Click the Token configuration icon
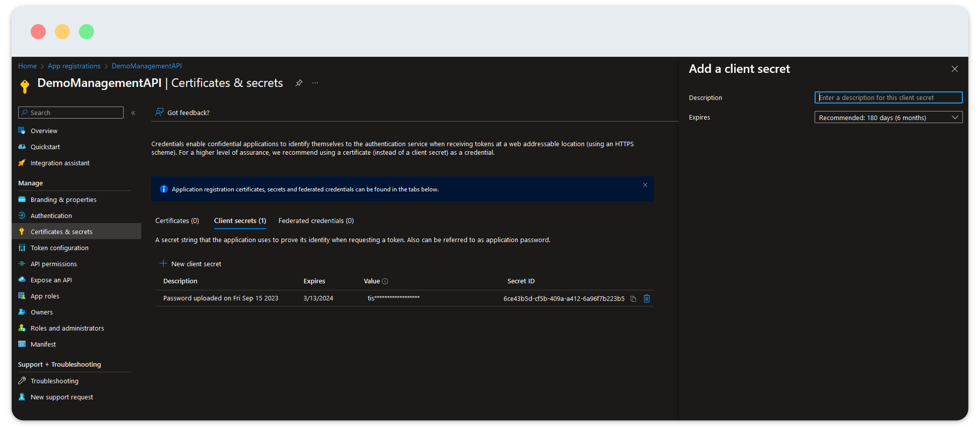 (x=22, y=248)
